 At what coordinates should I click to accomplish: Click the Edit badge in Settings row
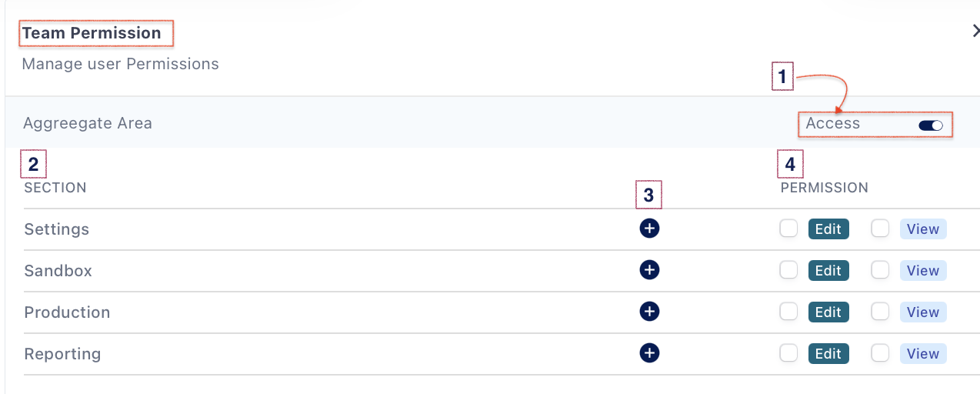828,229
